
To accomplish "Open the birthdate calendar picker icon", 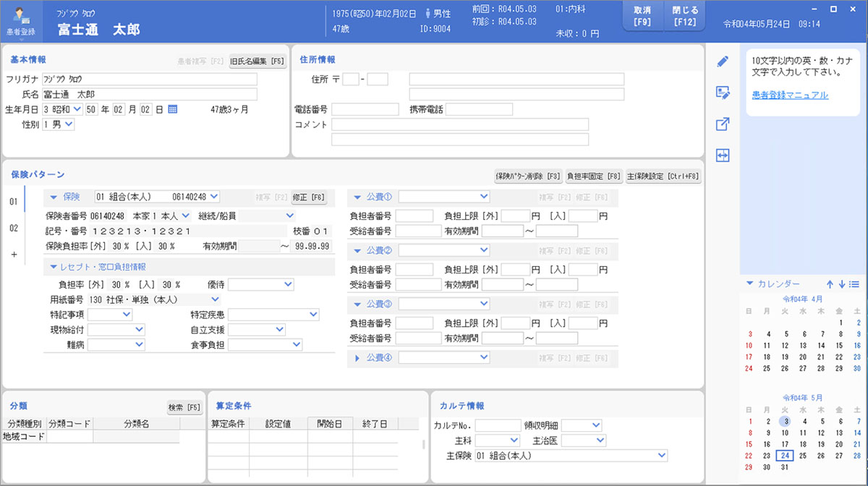I will pos(173,109).
